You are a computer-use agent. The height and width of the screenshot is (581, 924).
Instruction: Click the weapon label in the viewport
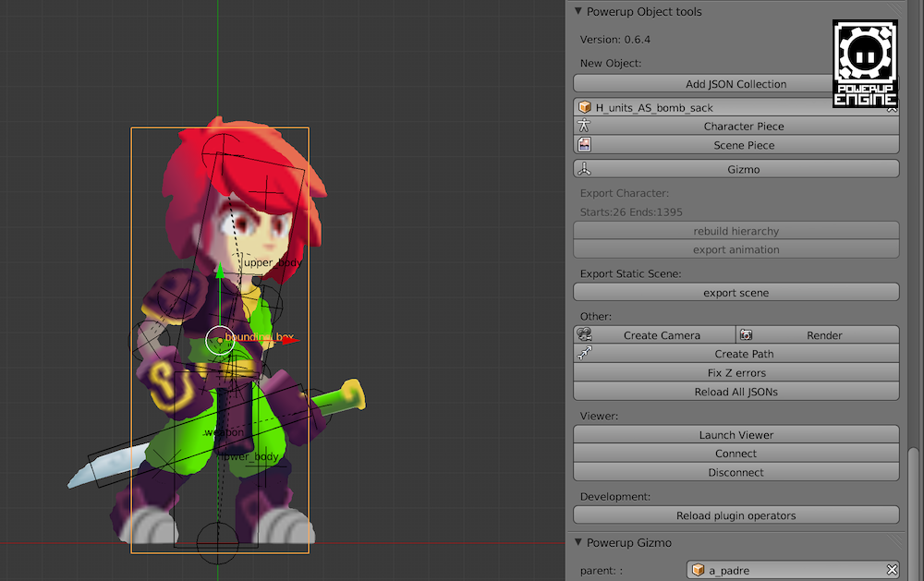pyautogui.click(x=224, y=432)
